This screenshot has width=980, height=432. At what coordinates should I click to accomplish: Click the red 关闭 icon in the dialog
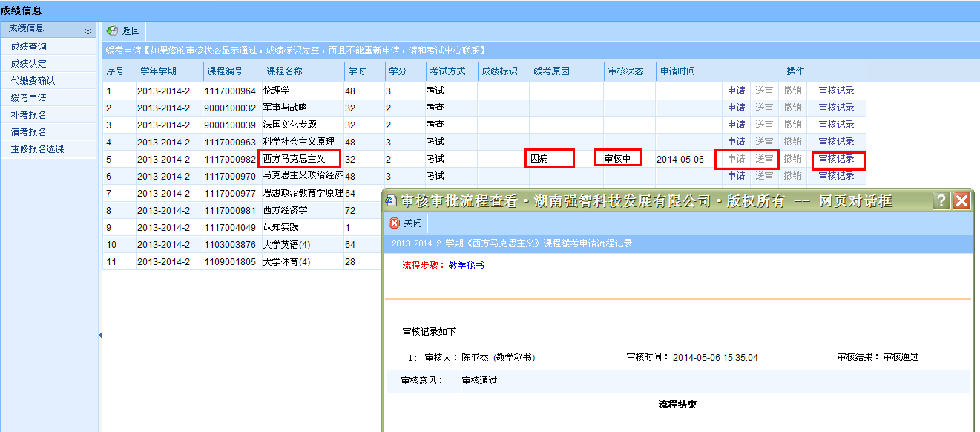[394, 223]
